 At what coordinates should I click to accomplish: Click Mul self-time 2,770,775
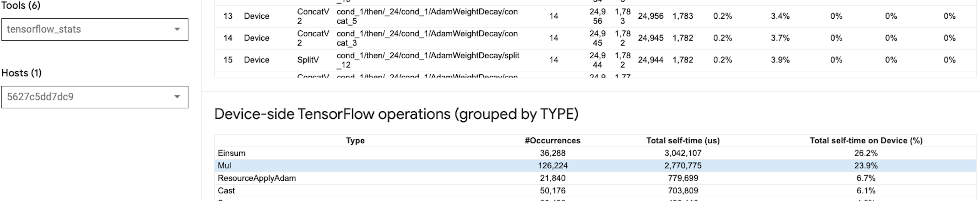(x=683, y=166)
